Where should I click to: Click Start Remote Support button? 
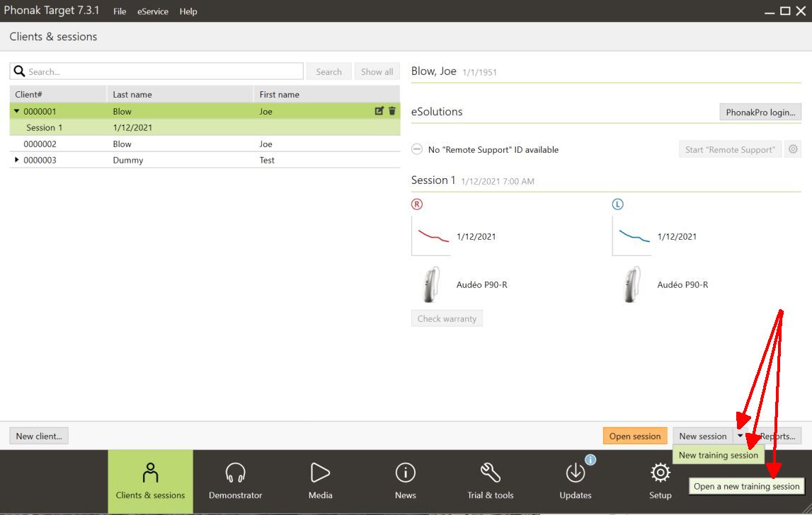[x=730, y=149]
